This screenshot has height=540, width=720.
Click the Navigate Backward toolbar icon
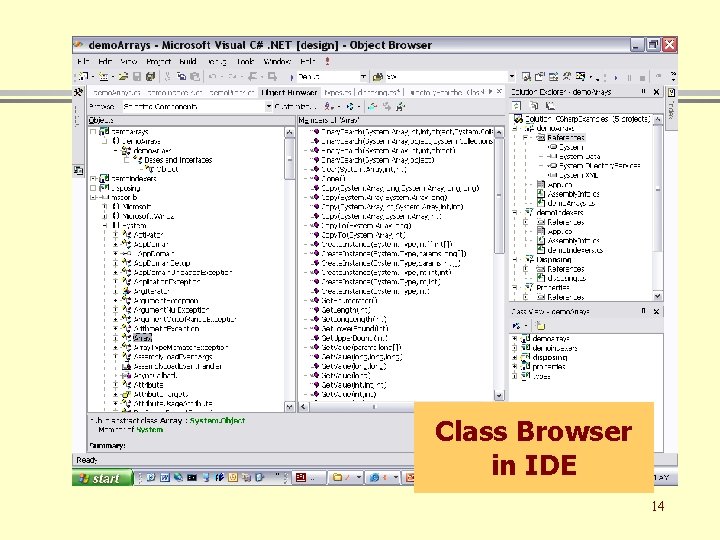click(x=253, y=77)
